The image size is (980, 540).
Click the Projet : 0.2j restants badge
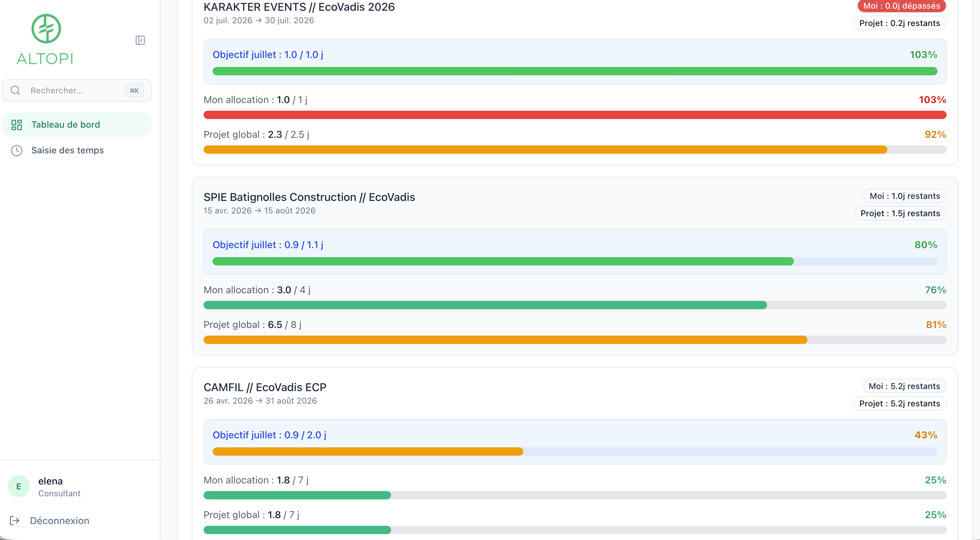[x=900, y=23]
